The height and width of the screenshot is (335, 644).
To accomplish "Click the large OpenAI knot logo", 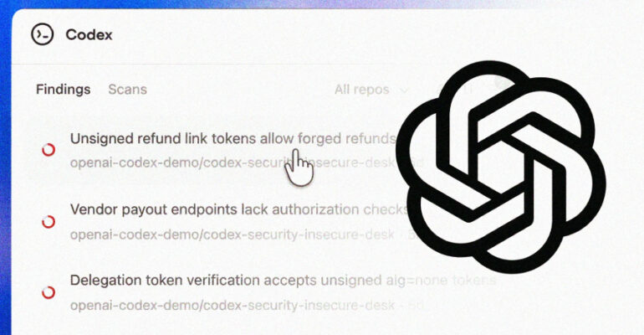I will tap(501, 167).
